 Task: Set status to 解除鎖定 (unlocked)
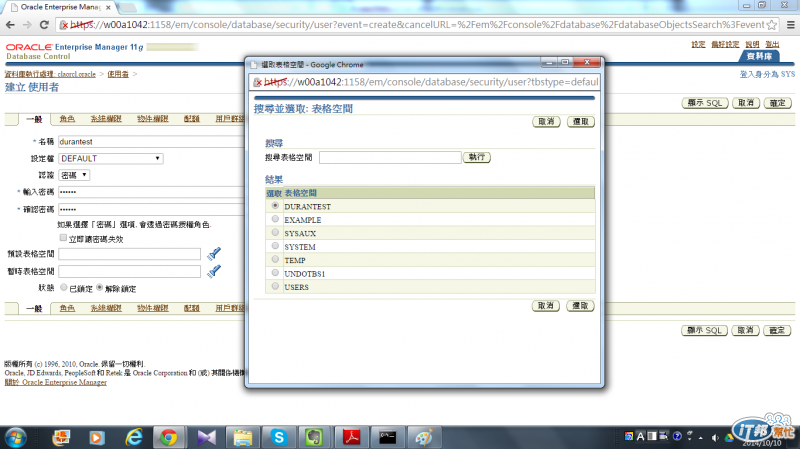pos(99,287)
